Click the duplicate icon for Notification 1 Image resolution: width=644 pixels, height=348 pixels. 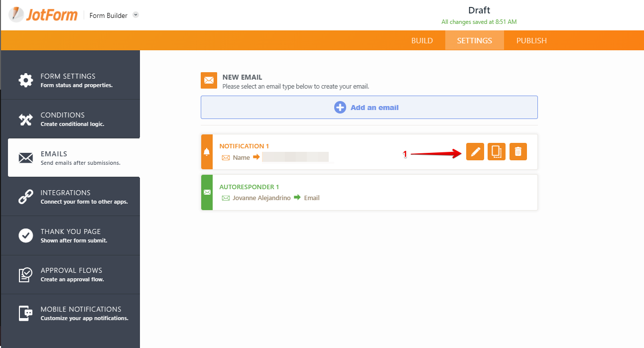pyautogui.click(x=497, y=151)
